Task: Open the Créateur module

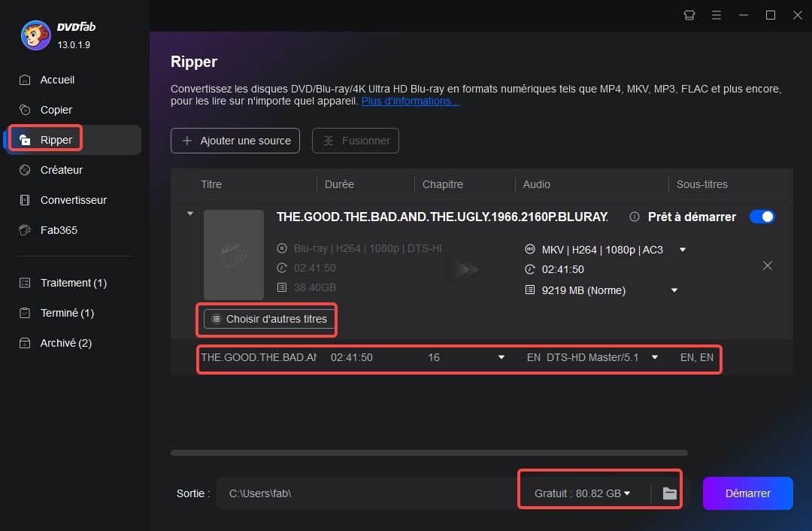Action: tap(61, 170)
